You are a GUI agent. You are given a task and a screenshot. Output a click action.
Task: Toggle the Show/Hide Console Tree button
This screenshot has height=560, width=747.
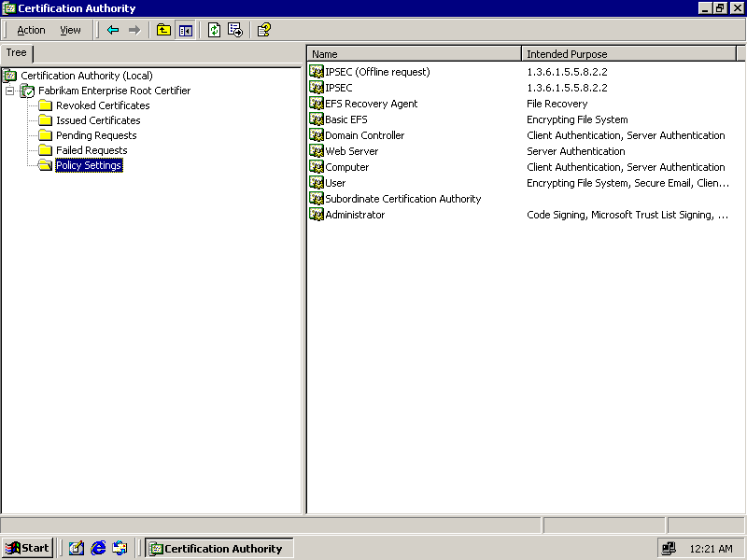(x=185, y=30)
